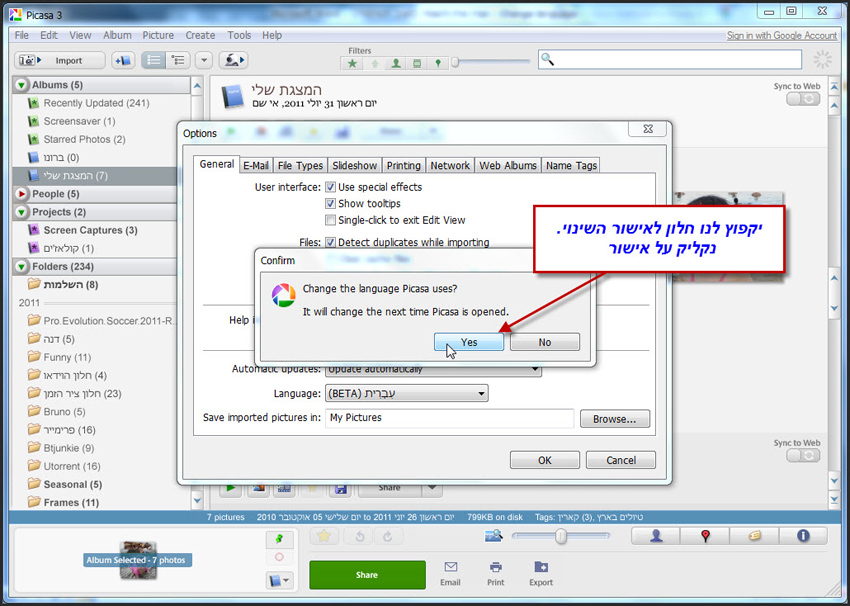
Task: Filter by geotagged photos icon
Action: pyautogui.click(x=438, y=63)
